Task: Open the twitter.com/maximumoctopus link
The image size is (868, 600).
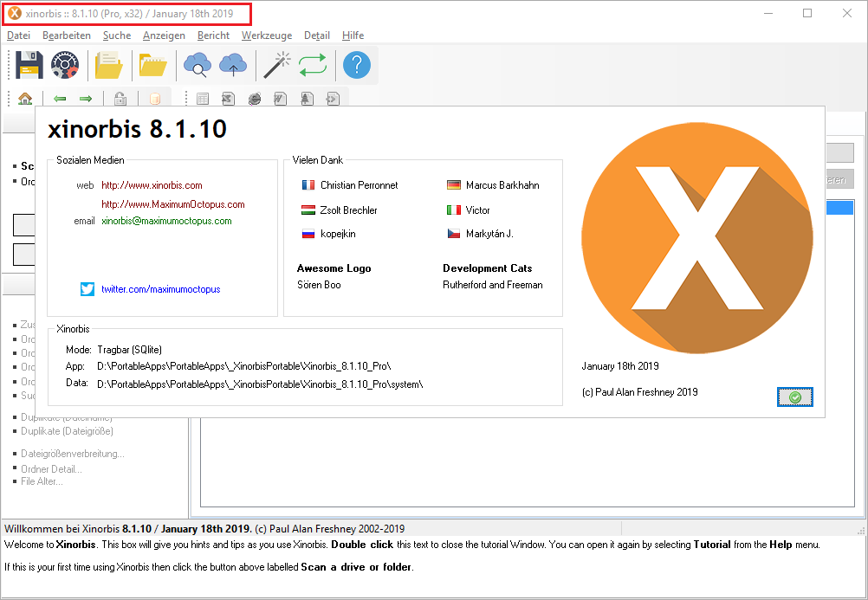Action: point(160,289)
